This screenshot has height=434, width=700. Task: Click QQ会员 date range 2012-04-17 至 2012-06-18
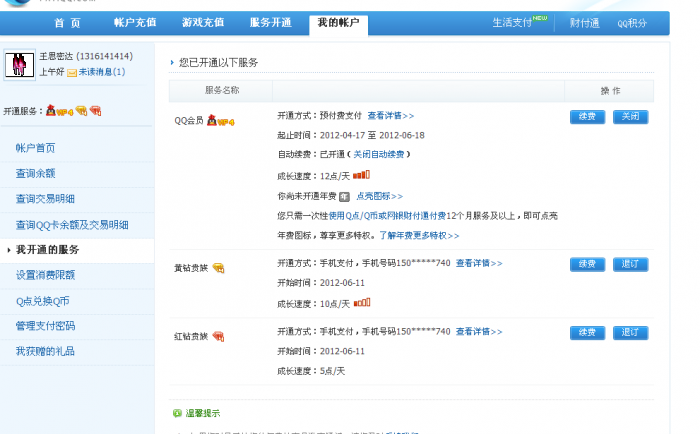[x=372, y=135]
